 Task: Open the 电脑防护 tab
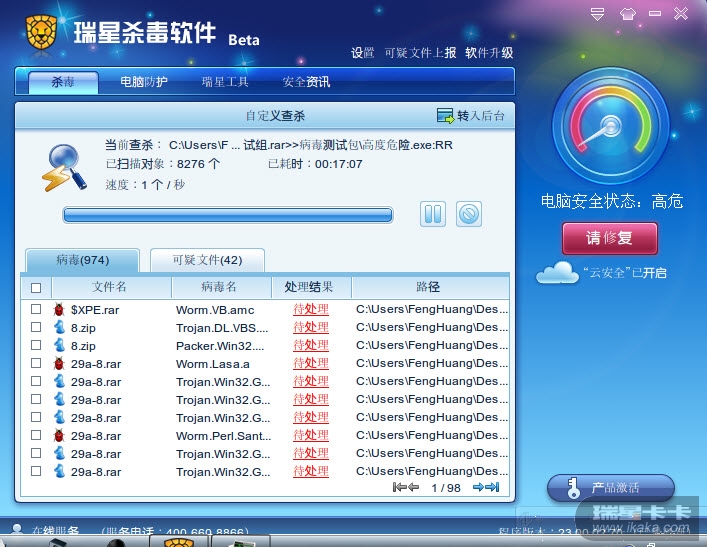coord(144,82)
